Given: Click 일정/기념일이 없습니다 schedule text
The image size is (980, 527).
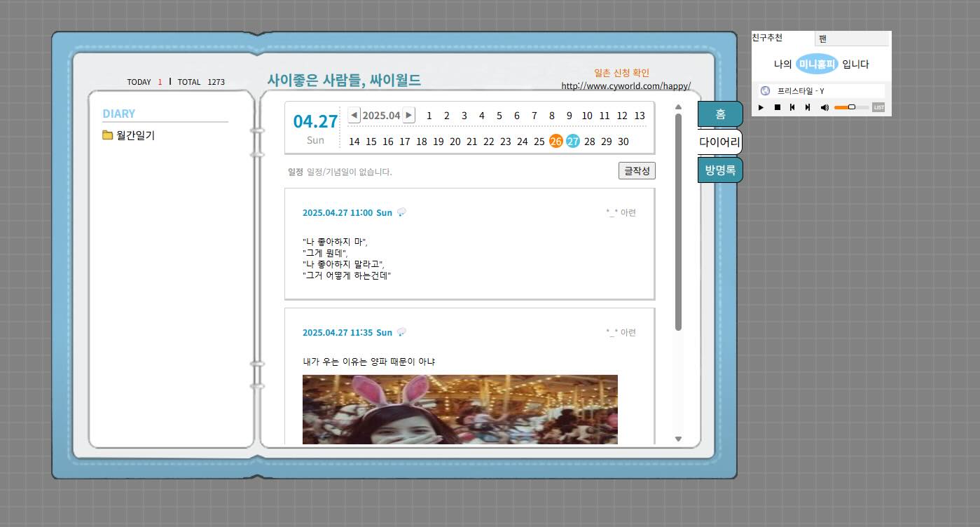Looking at the screenshot, I should (350, 172).
